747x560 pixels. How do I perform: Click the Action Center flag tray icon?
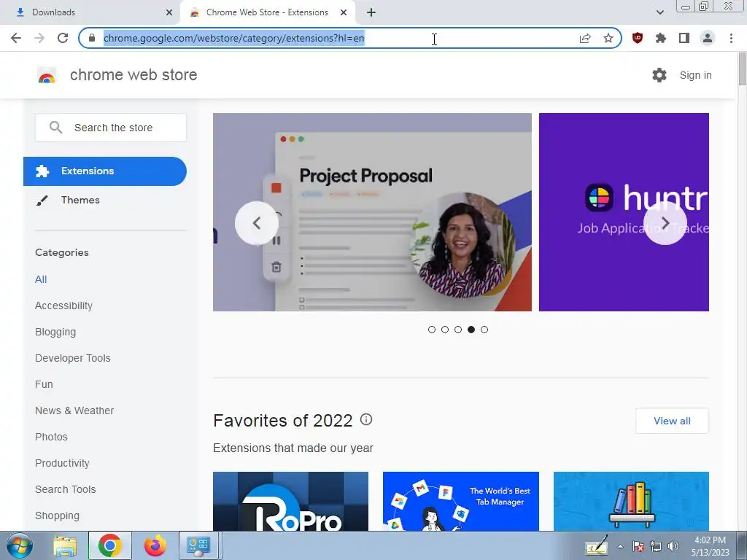pyautogui.click(x=638, y=547)
